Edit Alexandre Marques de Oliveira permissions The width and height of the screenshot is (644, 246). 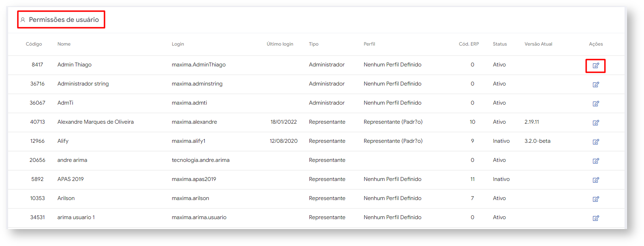[596, 123]
